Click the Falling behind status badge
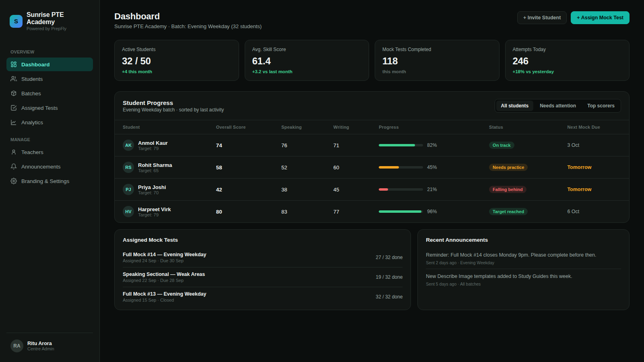The image size is (644, 362). [508, 189]
